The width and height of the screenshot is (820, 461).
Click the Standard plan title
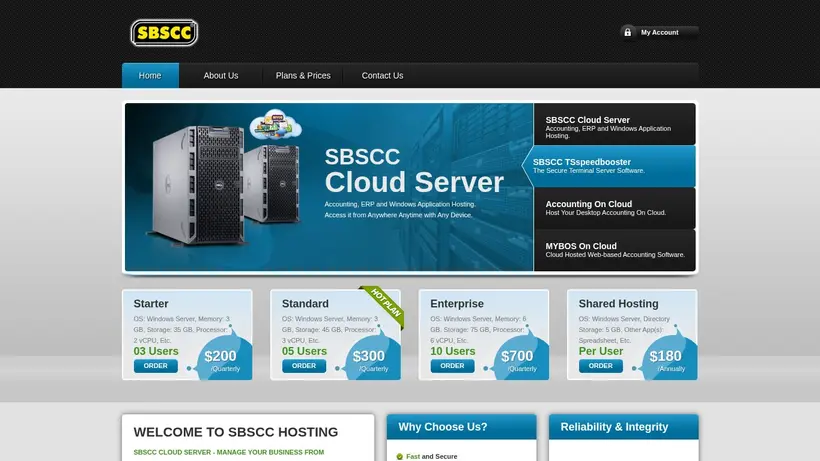305,304
